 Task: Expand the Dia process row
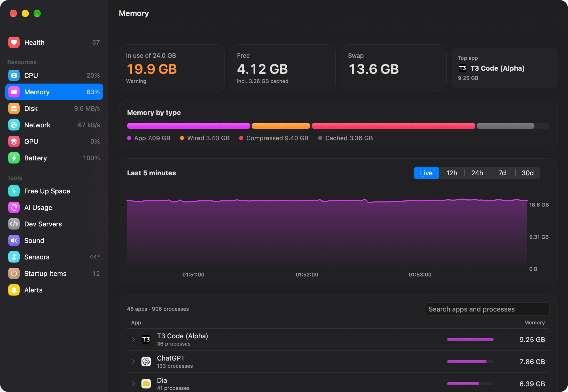(133, 384)
